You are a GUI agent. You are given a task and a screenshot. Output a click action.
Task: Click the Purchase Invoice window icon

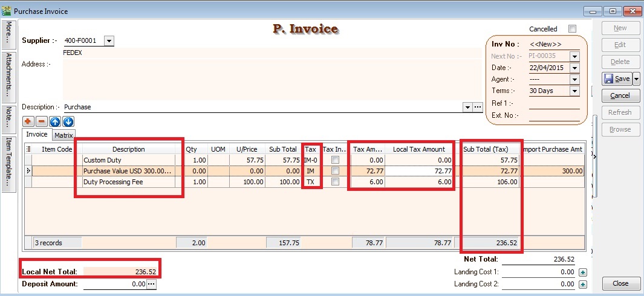point(6,11)
